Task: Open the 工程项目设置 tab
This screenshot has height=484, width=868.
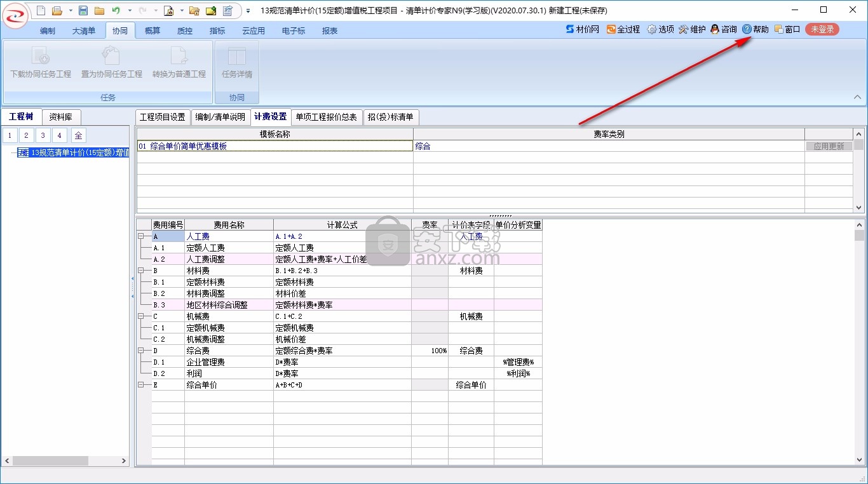Action: (x=163, y=117)
